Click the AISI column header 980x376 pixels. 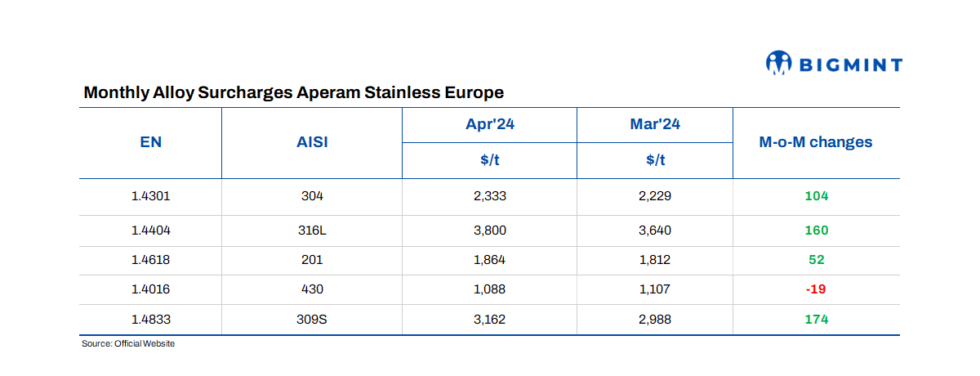(311, 142)
